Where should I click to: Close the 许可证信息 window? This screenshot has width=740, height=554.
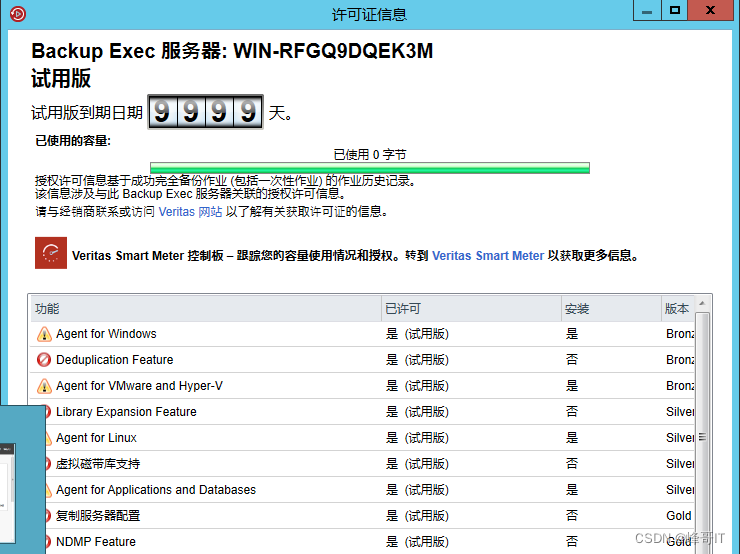710,10
